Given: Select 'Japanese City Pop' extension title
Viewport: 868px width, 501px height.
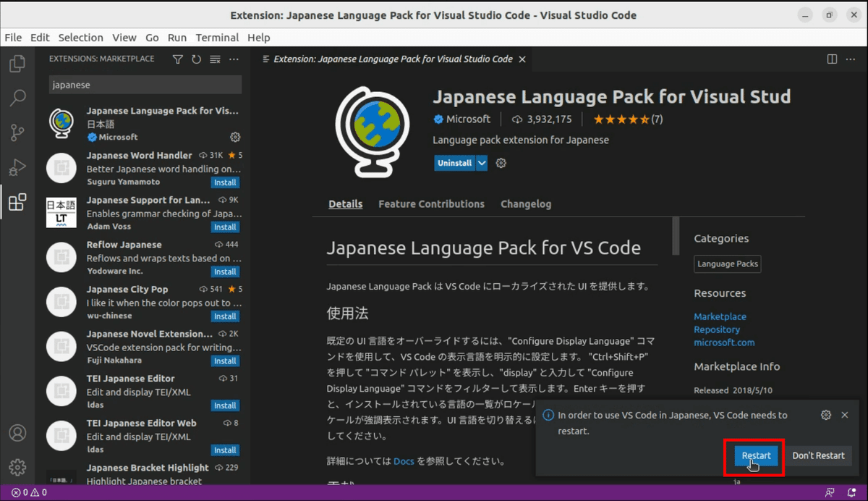Looking at the screenshot, I should [x=127, y=289].
